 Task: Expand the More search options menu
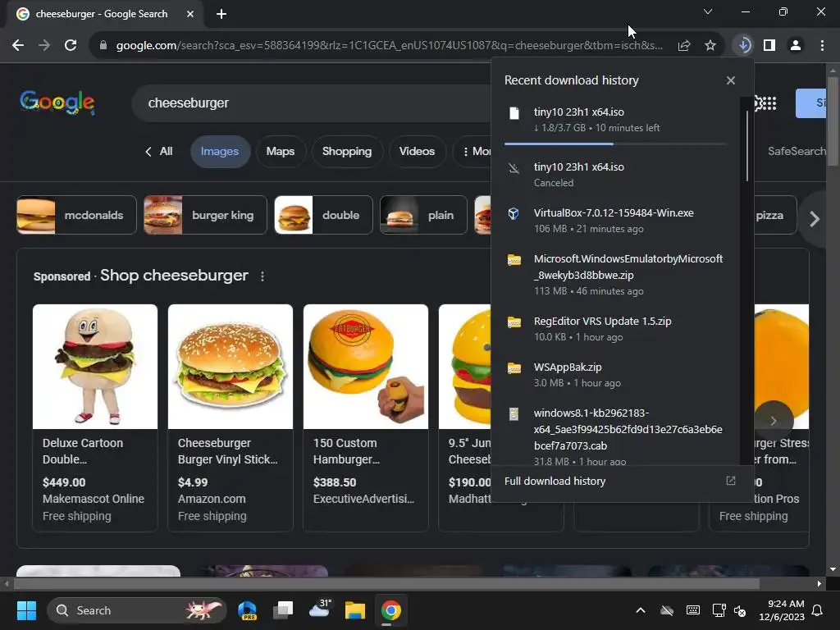pyautogui.click(x=474, y=152)
